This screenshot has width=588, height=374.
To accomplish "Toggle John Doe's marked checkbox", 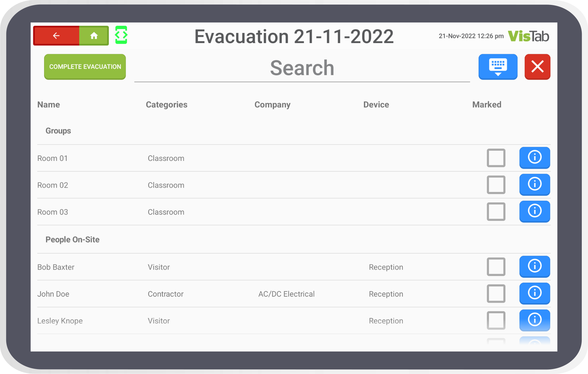I will [x=496, y=293].
